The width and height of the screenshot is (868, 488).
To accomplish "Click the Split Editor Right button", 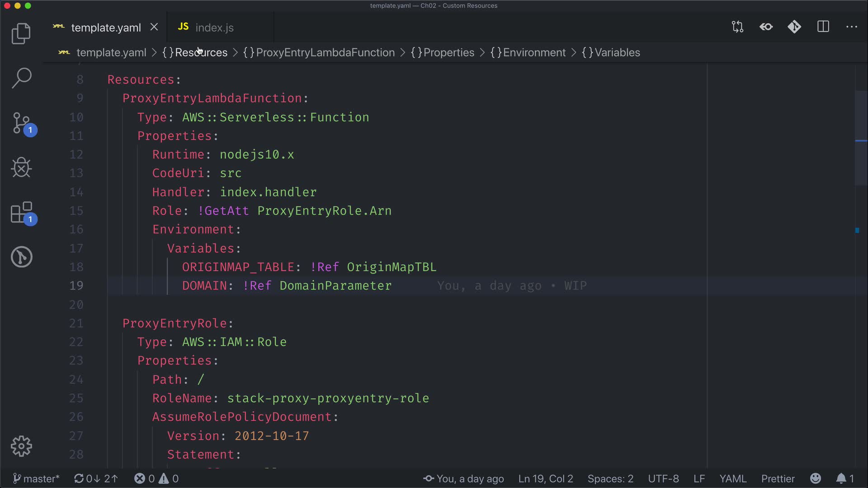I will point(823,27).
